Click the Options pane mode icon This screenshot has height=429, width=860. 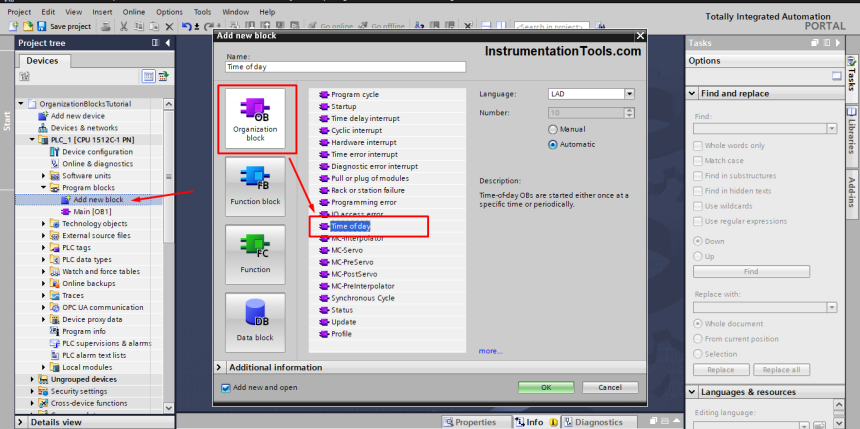[x=836, y=76]
